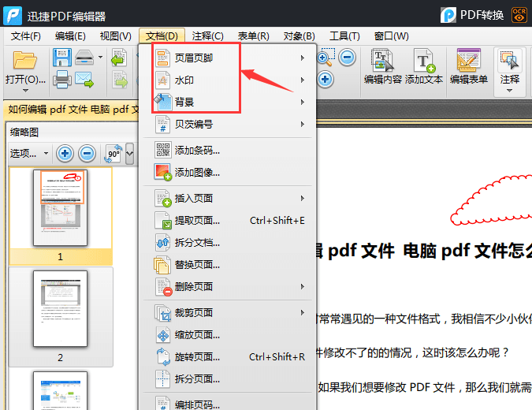532x410 pixels.
Task: Click the PDF转换 button
Action: [x=472, y=15]
